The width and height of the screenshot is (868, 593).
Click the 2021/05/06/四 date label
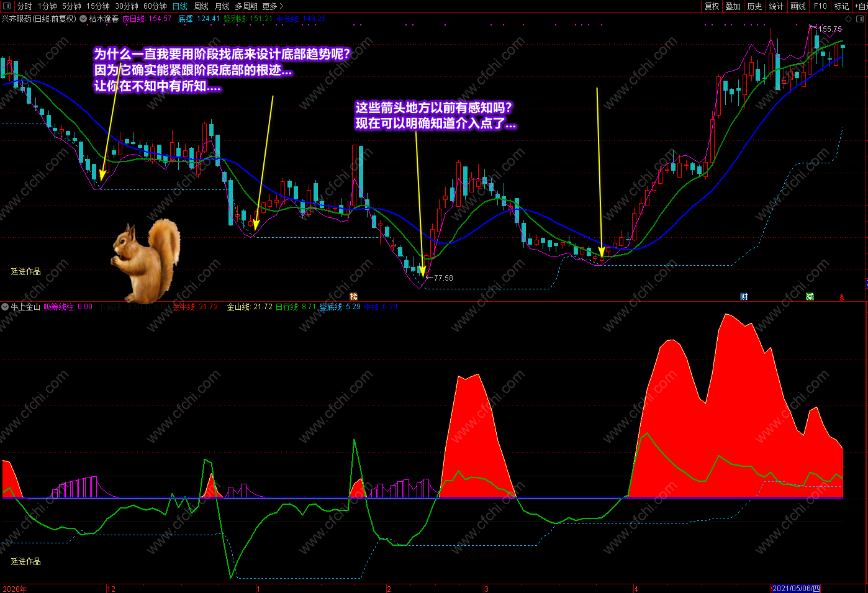click(796, 589)
